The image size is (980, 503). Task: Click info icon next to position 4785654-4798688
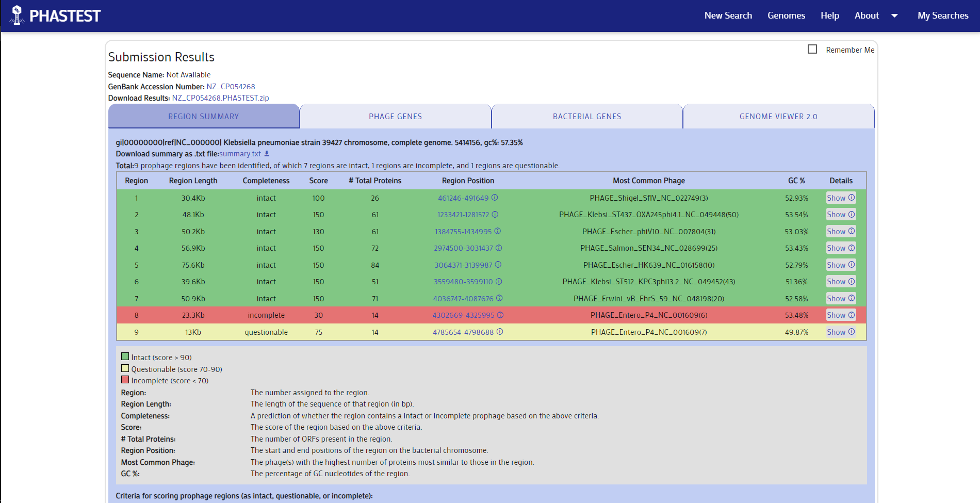[500, 332]
